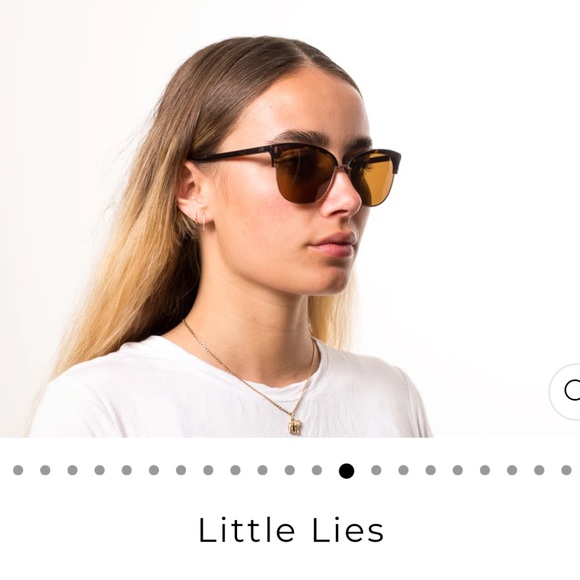Select the seventh carousel dot
This screenshot has width=580, height=580.
(x=181, y=470)
